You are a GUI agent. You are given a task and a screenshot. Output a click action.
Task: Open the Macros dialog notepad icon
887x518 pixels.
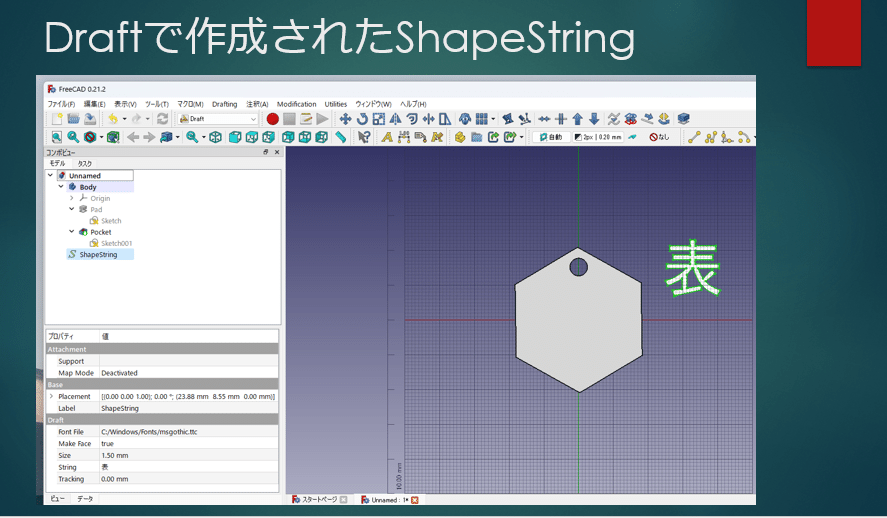(x=306, y=119)
